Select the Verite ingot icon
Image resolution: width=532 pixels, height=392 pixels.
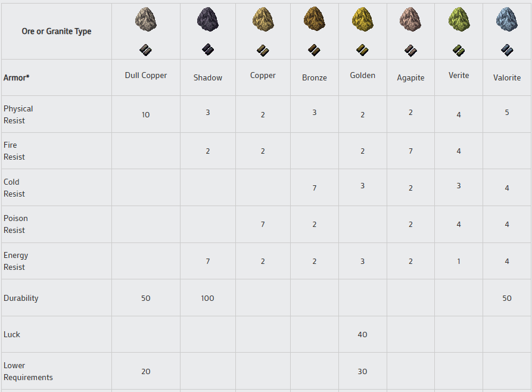(459, 51)
